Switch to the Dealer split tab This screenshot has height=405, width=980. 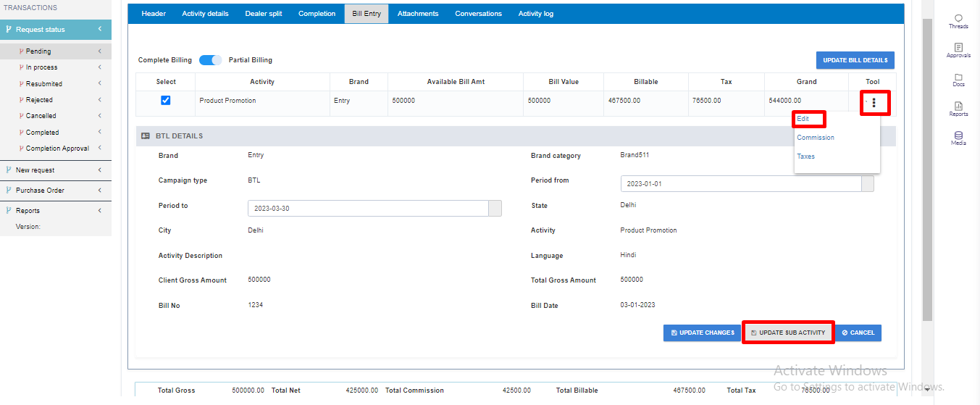click(x=264, y=14)
